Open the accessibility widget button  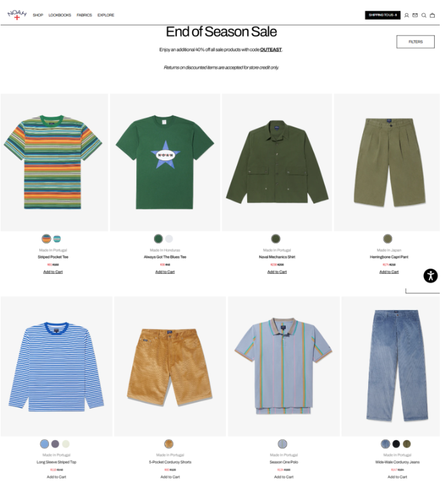tap(430, 276)
